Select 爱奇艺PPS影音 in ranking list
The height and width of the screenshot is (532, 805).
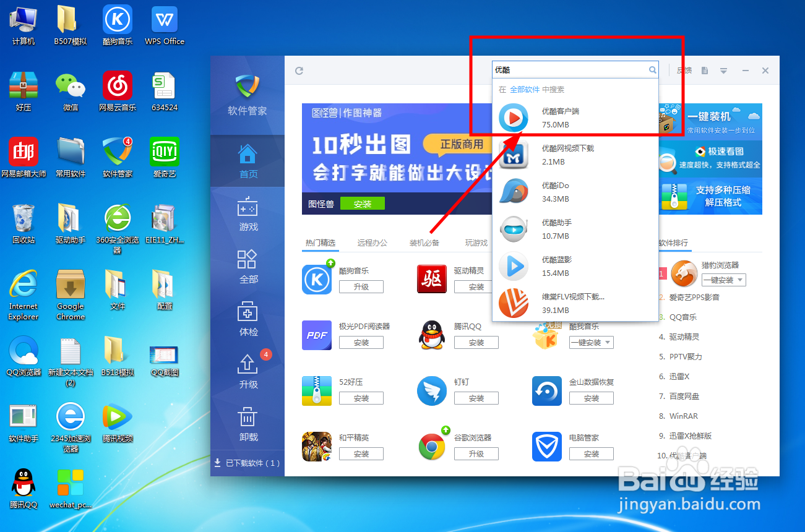point(694,298)
